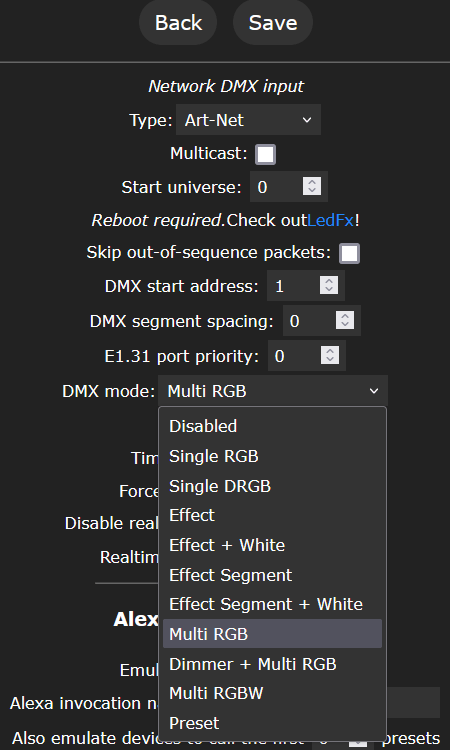Select Disabled from DMX mode list
The width and height of the screenshot is (450, 750).
tap(273, 426)
